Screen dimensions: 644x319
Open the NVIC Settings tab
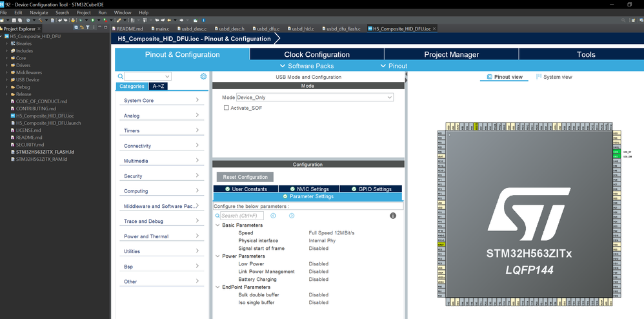[x=309, y=189]
